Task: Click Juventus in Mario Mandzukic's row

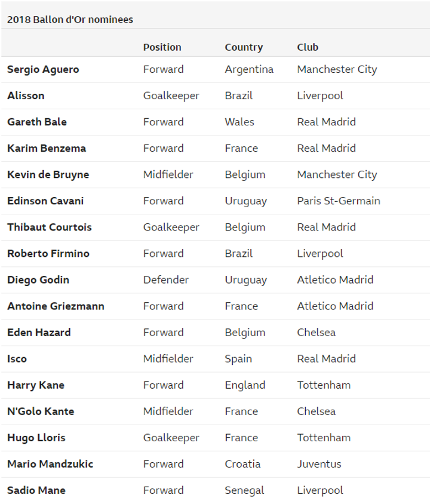Action: 319,463
